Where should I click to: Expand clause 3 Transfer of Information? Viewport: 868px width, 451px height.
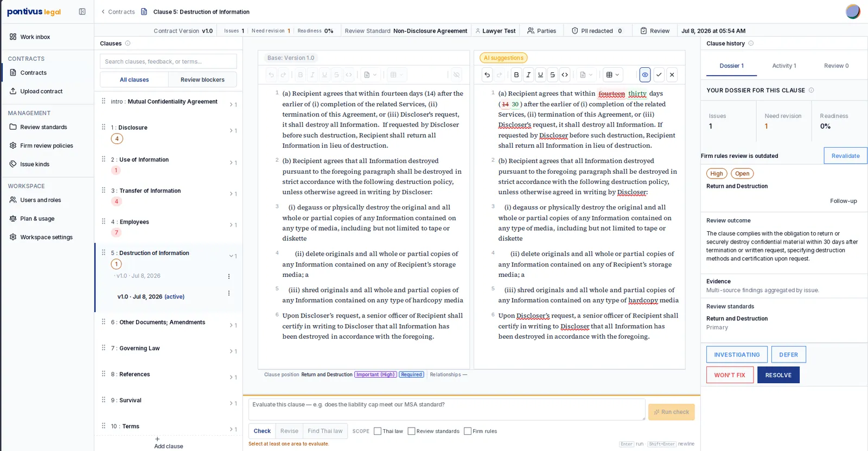click(x=233, y=193)
